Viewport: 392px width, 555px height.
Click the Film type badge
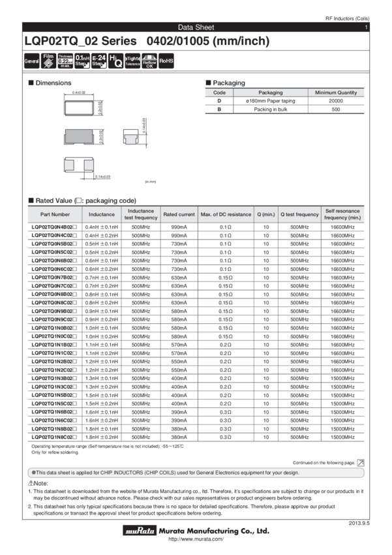click(48, 61)
